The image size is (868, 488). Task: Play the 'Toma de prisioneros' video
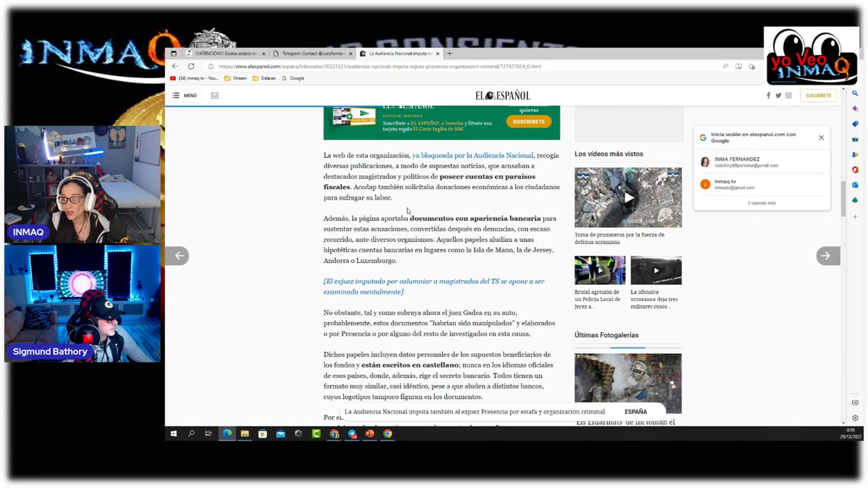[x=628, y=198]
